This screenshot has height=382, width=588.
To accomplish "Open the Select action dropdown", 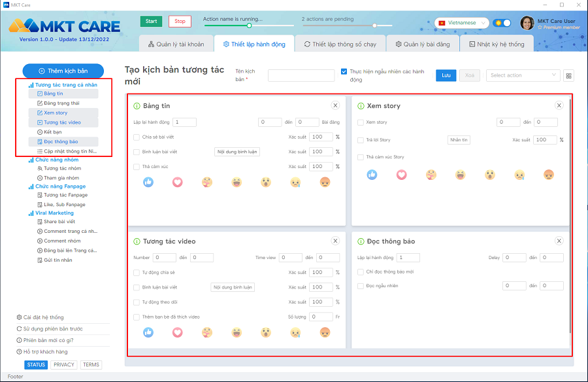I will tap(523, 75).
